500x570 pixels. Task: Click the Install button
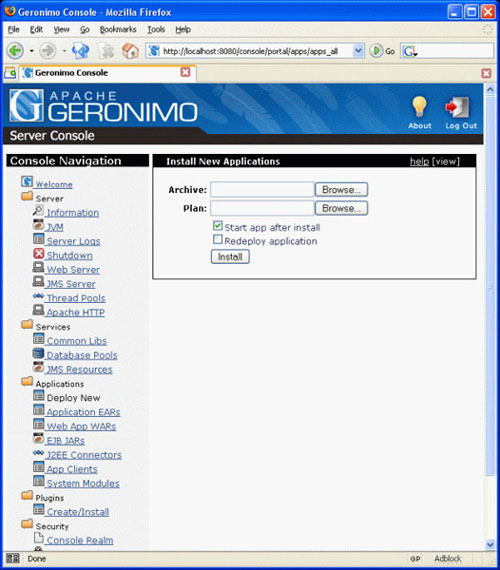230,257
